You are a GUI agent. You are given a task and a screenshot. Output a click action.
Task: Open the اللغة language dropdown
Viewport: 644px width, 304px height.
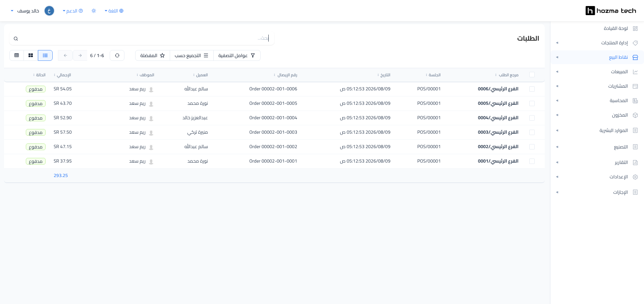[114, 11]
